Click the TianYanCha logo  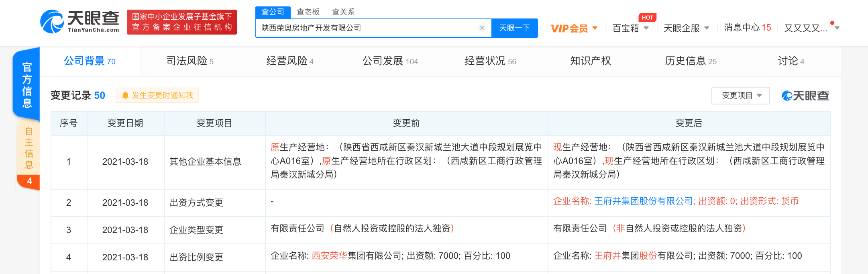[x=79, y=22]
